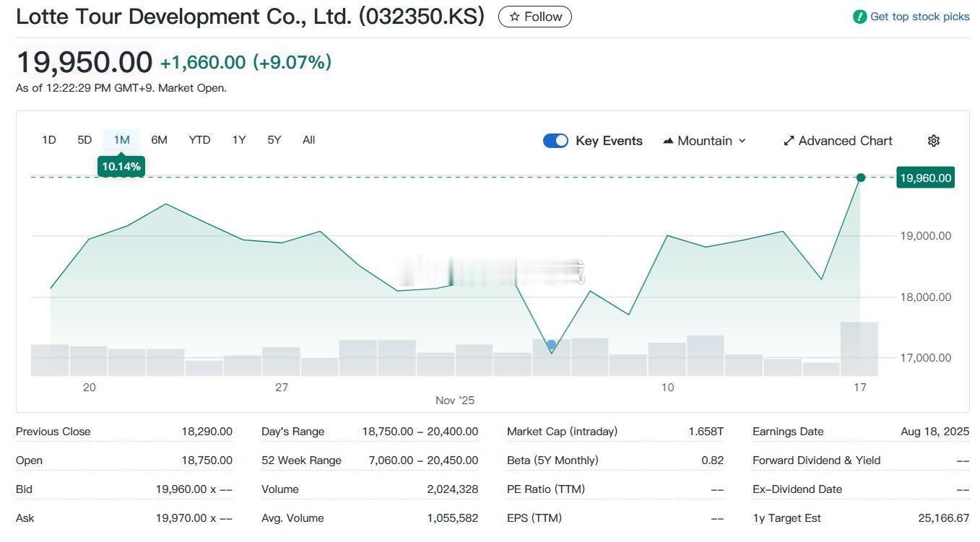The image size is (980, 542).
Task: Click the Advanced Chart expand arrows icon
Action: 789,141
